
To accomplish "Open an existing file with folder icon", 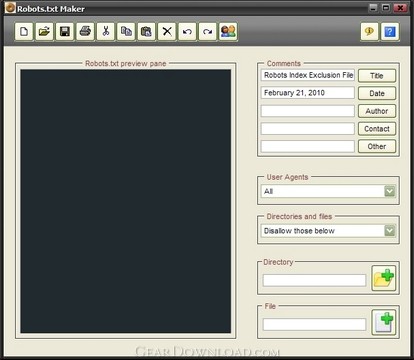I will 44,32.
